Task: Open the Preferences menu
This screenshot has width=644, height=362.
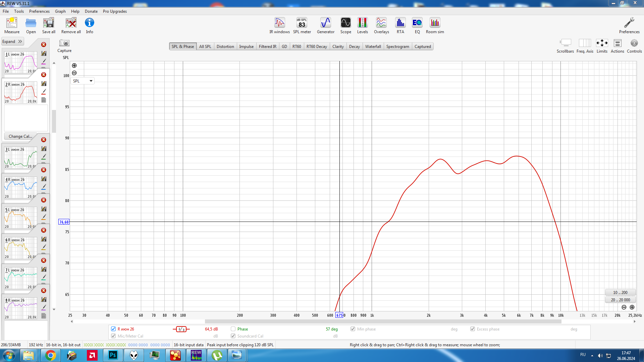Action: [39, 11]
